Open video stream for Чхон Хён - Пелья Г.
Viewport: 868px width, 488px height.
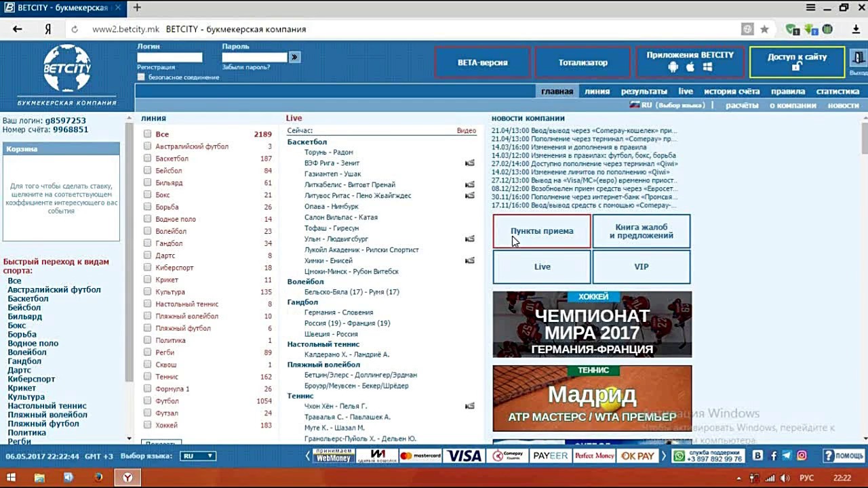tap(469, 406)
